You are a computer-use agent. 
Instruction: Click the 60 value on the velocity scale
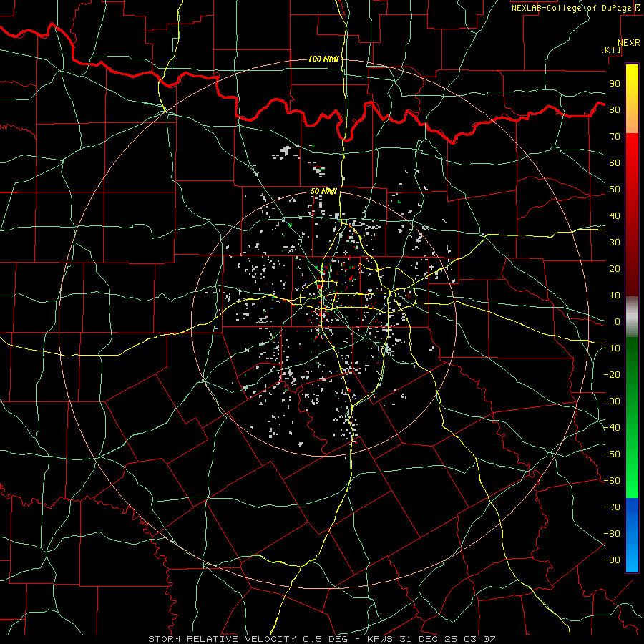point(615,162)
